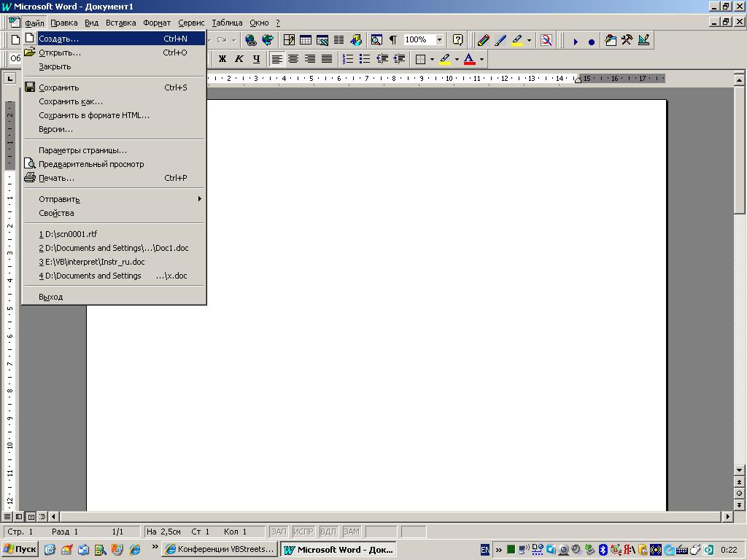The height and width of the screenshot is (560, 747).
Task: Toggle the ЗАМ overtype indicator
Action: click(x=351, y=532)
